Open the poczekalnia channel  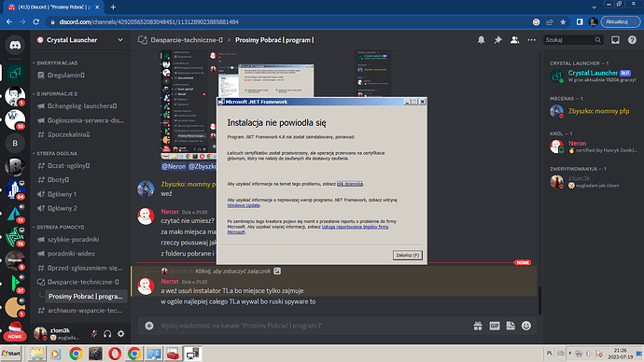[x=80, y=134]
